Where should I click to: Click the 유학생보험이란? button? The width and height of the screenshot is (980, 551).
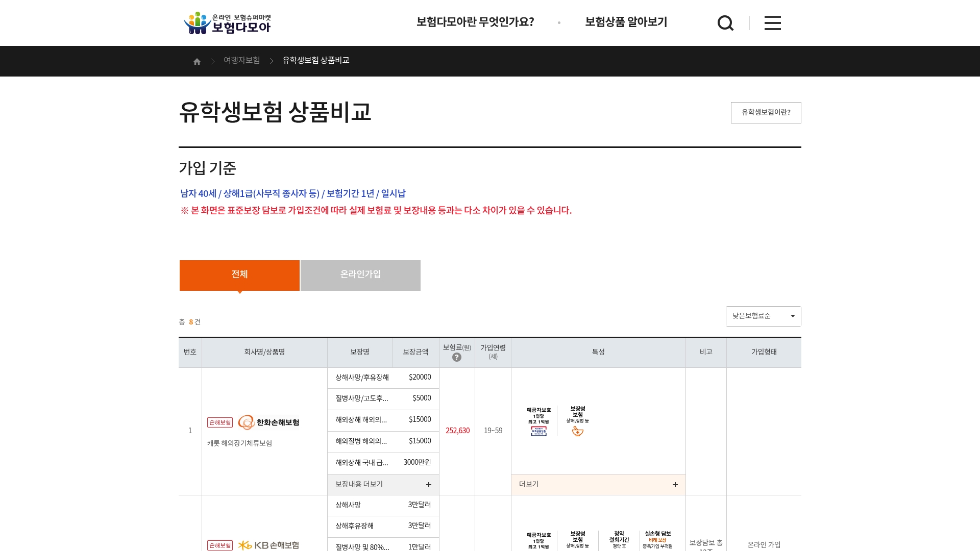(766, 112)
